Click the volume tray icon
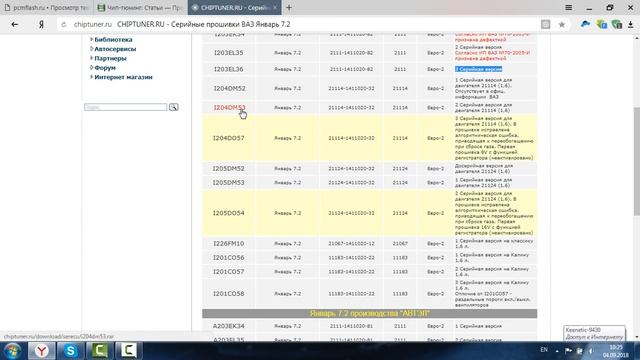Viewport: 640px width, 360px height. [x=591, y=351]
